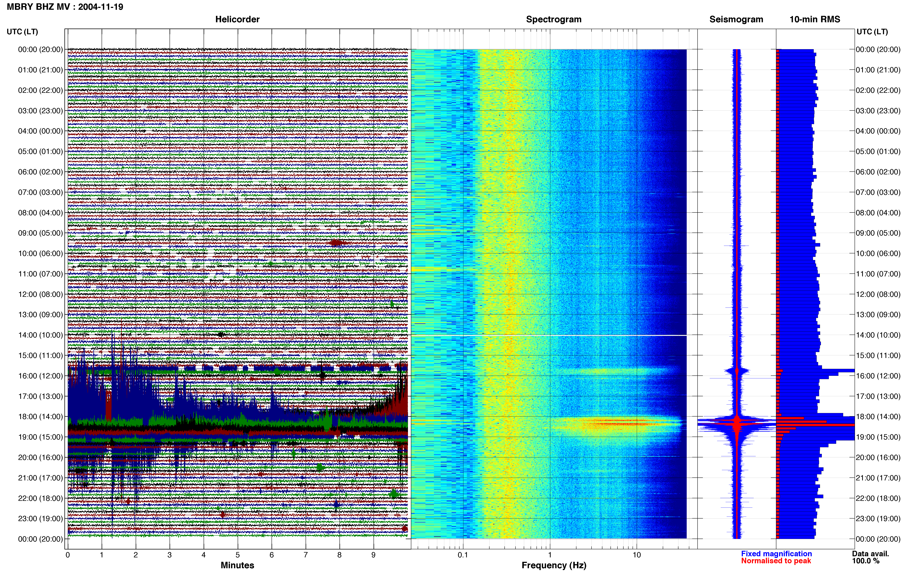Click the Frequency (Hz) axis label
This screenshot has height=578, width=924.
coord(554,565)
